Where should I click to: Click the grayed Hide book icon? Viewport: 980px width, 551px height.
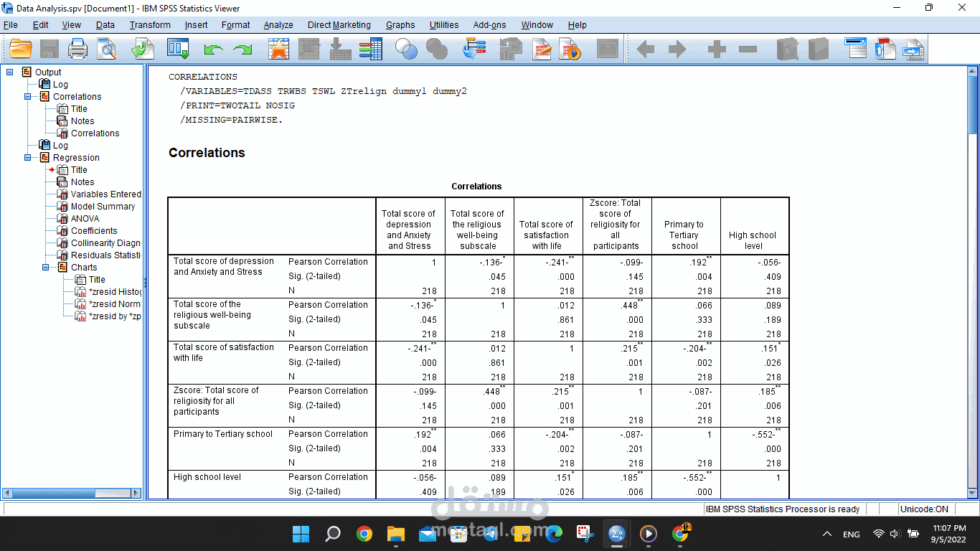[818, 49]
